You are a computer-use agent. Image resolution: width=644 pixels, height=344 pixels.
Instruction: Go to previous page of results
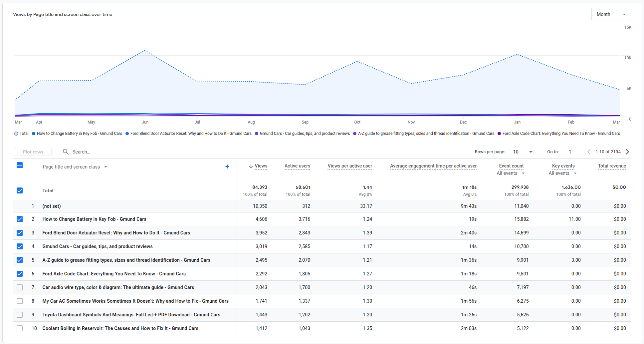coord(589,152)
